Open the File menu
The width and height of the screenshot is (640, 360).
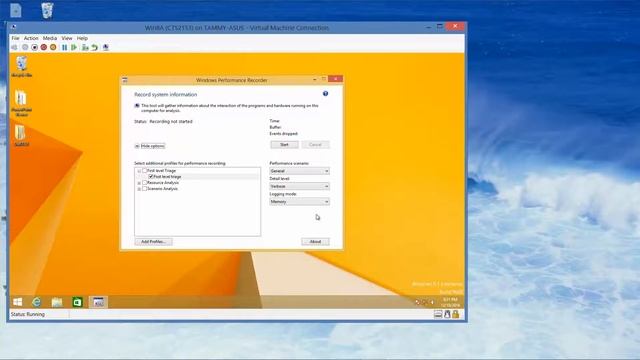[16, 38]
